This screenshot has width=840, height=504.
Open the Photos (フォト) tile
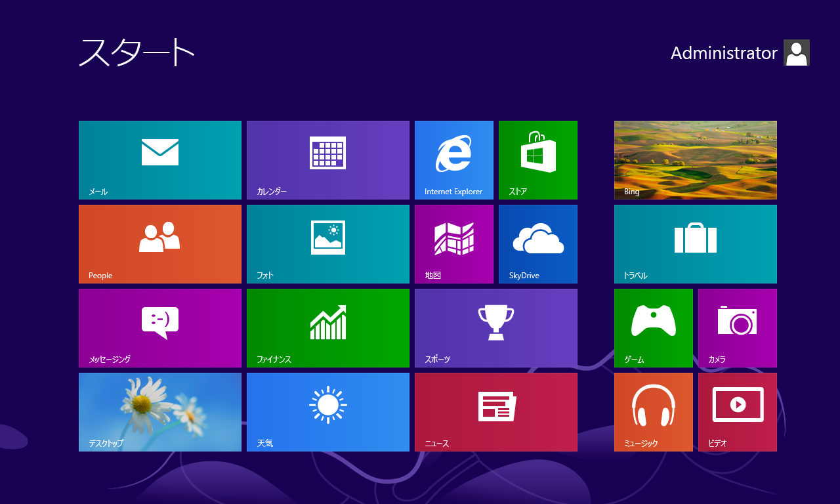pos(328,244)
